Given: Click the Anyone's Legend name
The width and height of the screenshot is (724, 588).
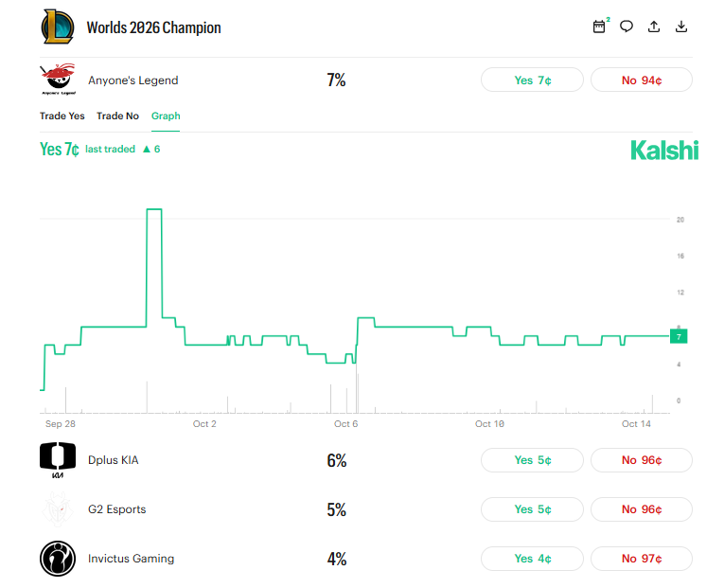Looking at the screenshot, I should tap(133, 80).
